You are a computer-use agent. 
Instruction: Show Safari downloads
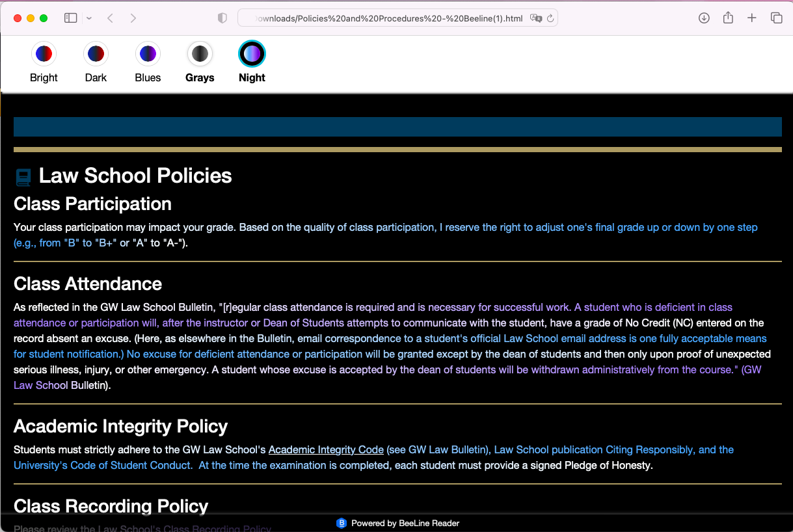(704, 18)
